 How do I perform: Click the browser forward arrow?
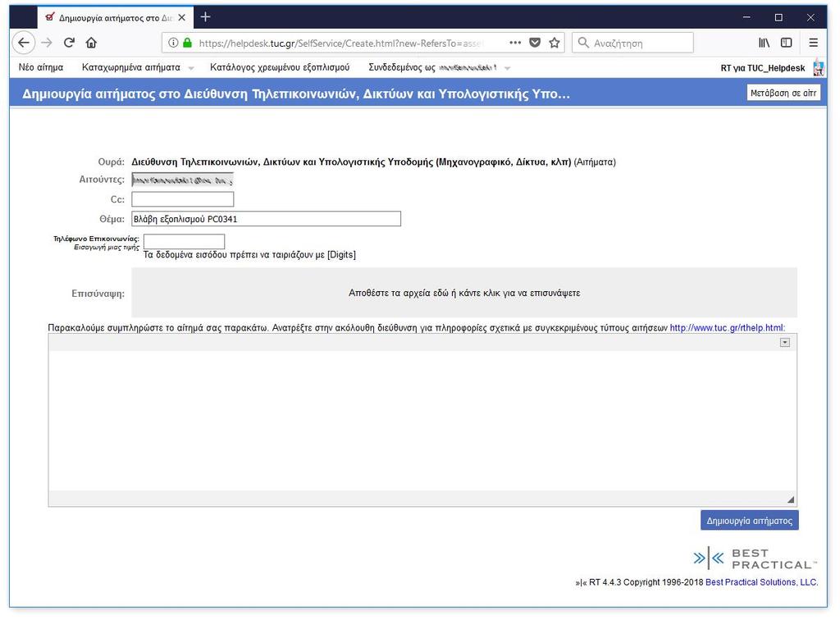click(47, 43)
